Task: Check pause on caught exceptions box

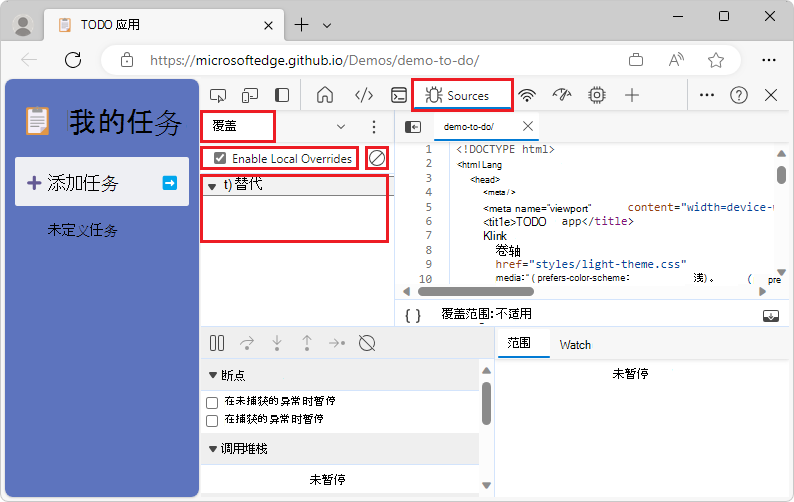Action: click(212, 420)
